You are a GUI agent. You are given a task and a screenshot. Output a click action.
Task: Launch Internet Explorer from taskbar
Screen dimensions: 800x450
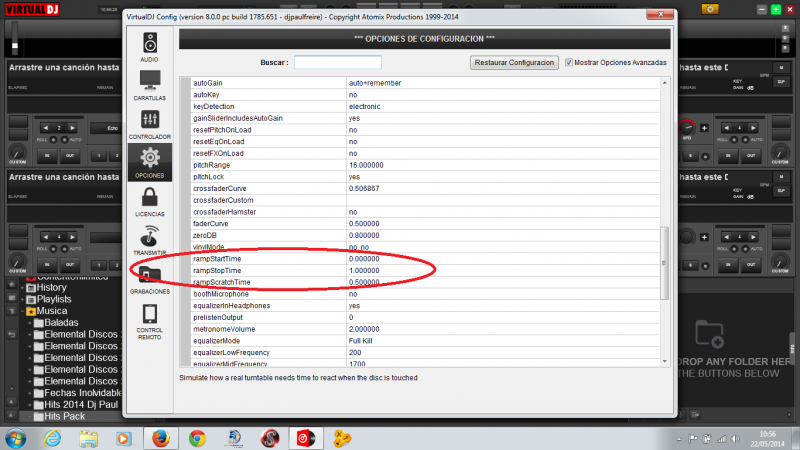52,438
